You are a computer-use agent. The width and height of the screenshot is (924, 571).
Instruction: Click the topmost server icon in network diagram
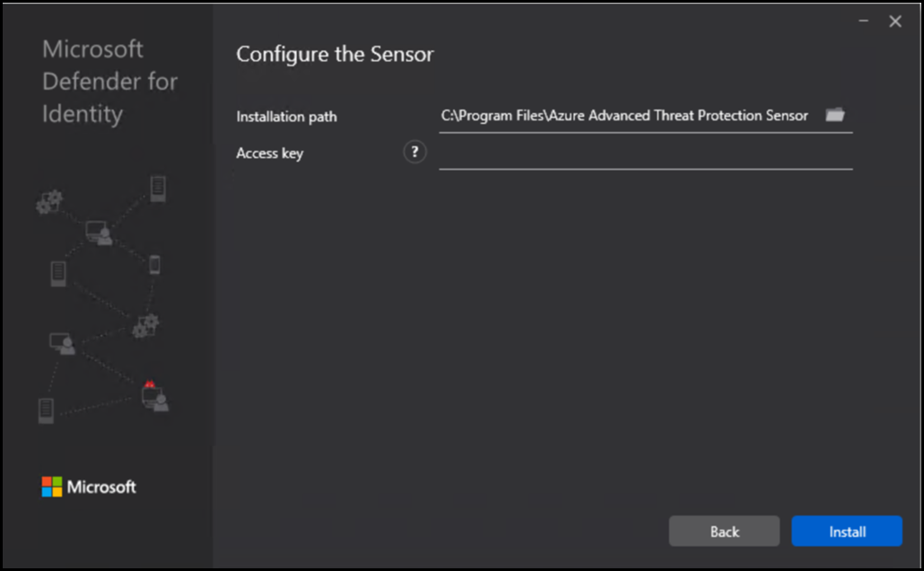coord(158,189)
